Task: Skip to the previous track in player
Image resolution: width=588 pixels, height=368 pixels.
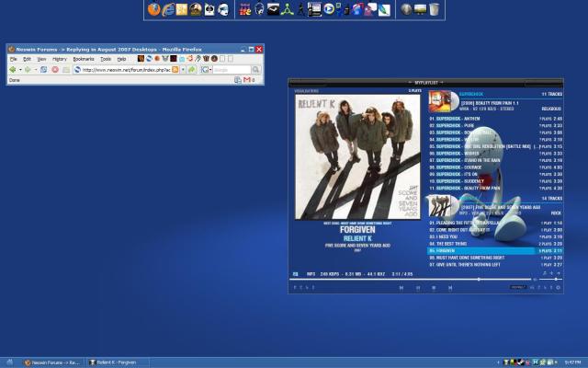Action: coord(401,288)
